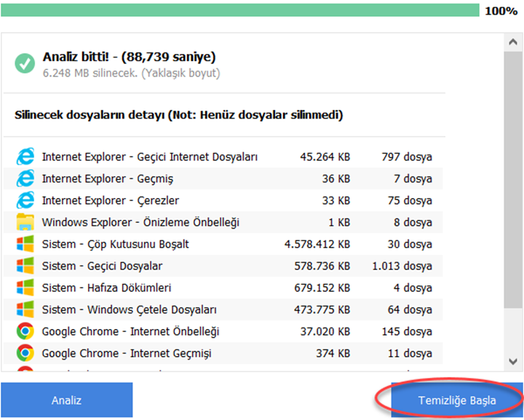Click Windows logo beside Çöp Kutusunu Boşalt
Screen dimensions: 524x420
25,244
